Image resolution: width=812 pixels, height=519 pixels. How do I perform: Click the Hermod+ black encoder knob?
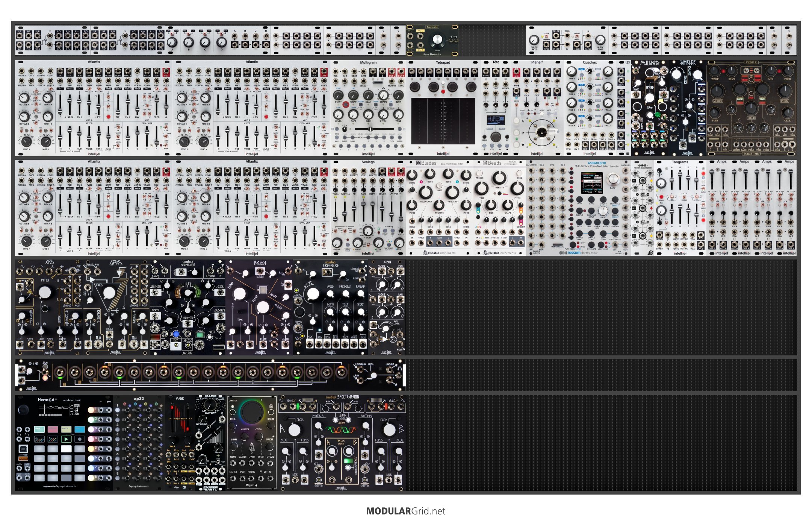pyautogui.click(x=23, y=410)
